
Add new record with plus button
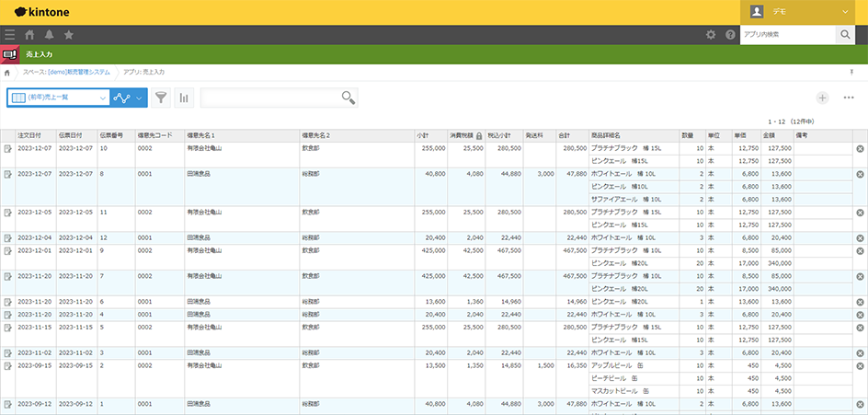coord(822,98)
